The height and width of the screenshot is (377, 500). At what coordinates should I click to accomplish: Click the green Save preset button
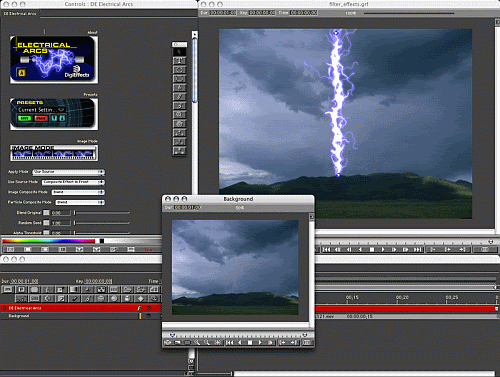24,118
